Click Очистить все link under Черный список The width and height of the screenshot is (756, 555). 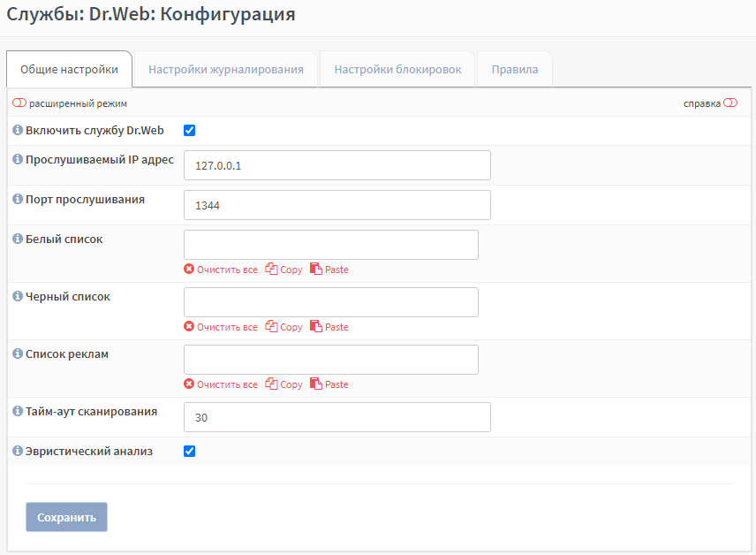click(x=227, y=327)
